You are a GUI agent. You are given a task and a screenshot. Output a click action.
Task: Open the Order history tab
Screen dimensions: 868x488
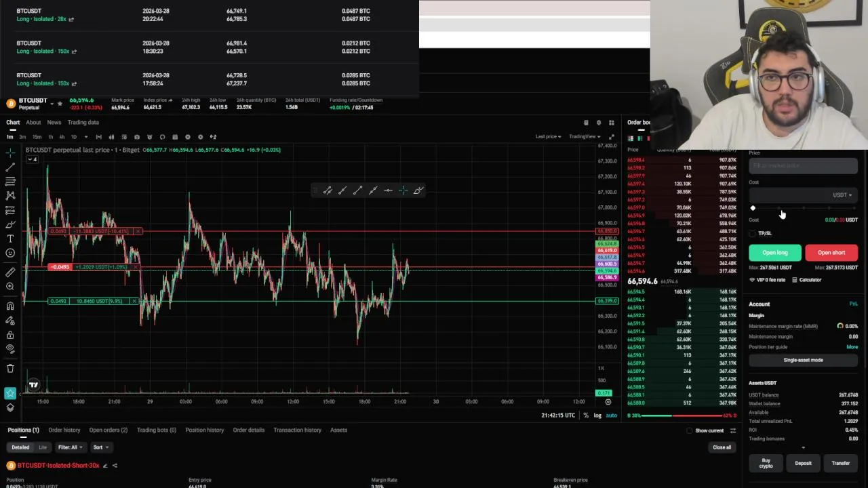(x=64, y=430)
